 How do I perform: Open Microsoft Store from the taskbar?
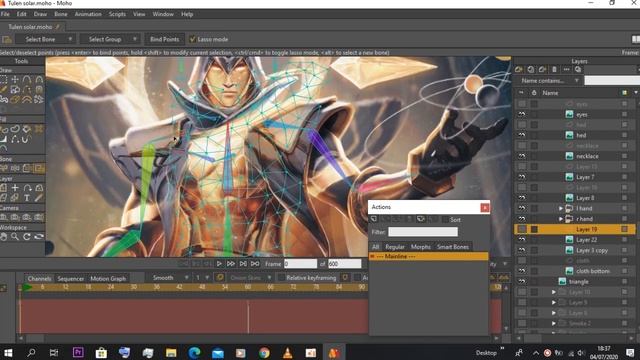coord(101,352)
